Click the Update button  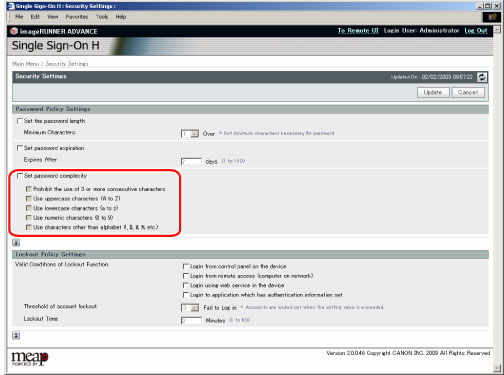pos(433,92)
